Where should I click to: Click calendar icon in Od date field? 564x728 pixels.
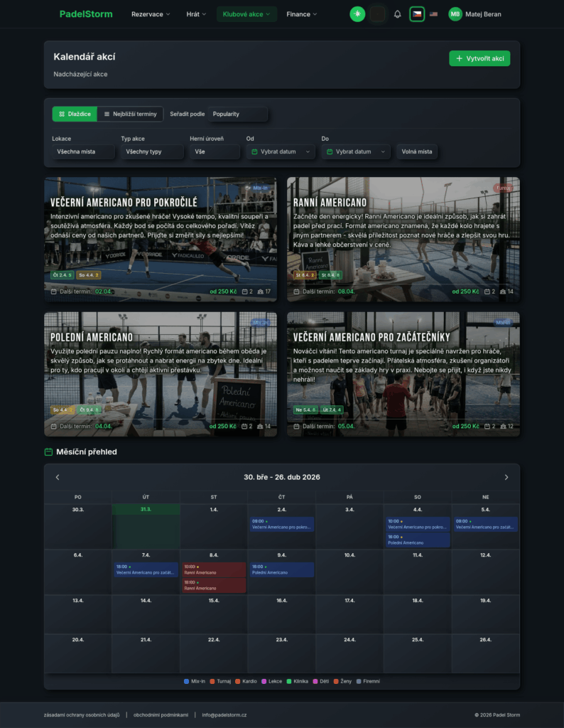[x=254, y=152]
